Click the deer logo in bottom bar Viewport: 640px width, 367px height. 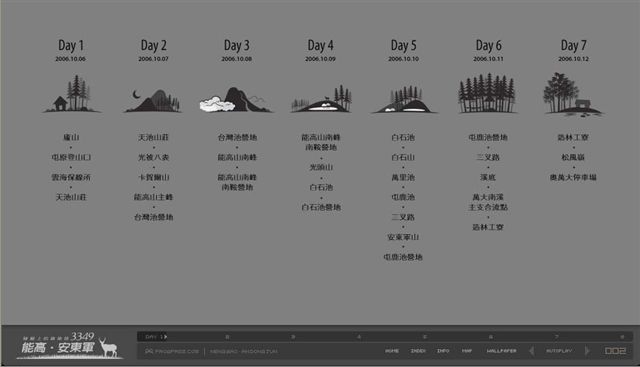tap(108, 347)
